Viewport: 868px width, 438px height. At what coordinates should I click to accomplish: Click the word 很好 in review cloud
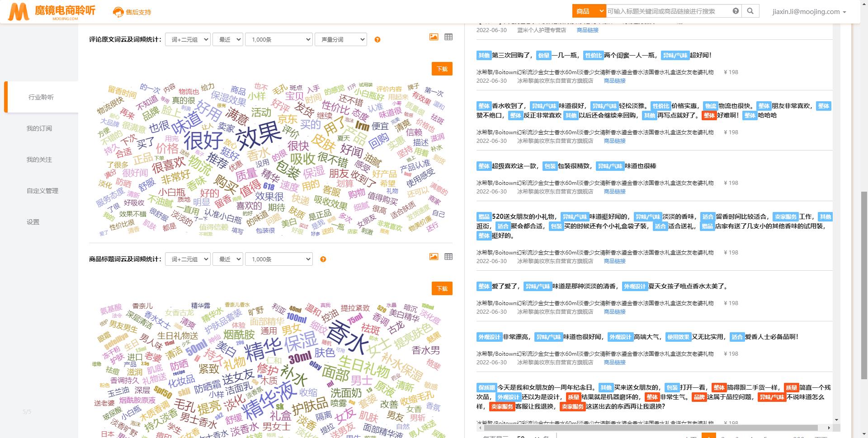pos(203,141)
